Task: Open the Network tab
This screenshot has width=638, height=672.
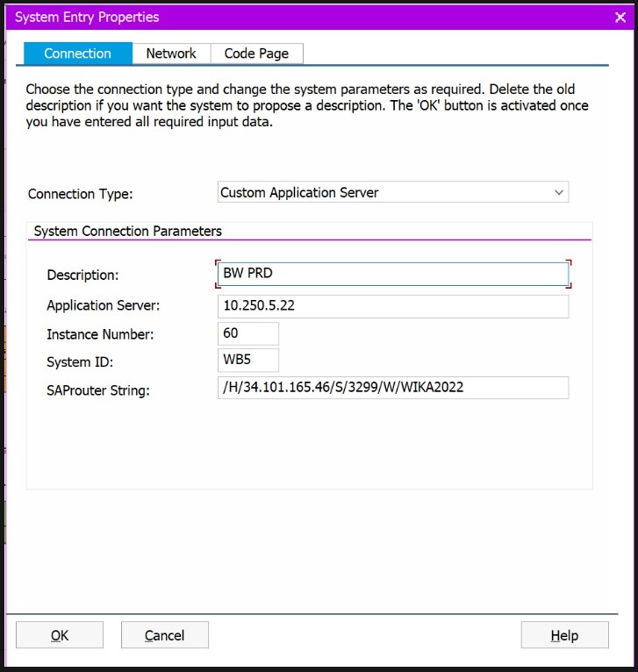Action: point(171,54)
